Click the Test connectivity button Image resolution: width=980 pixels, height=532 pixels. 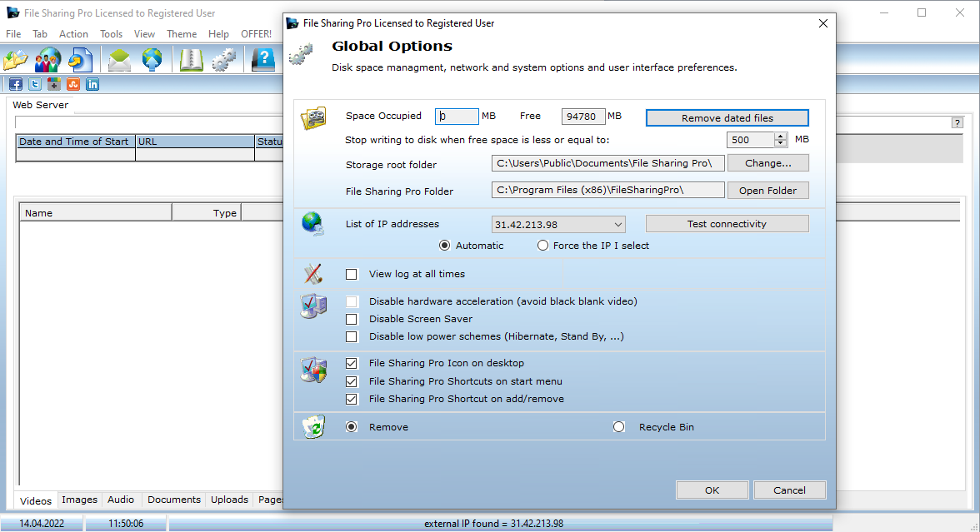point(727,223)
